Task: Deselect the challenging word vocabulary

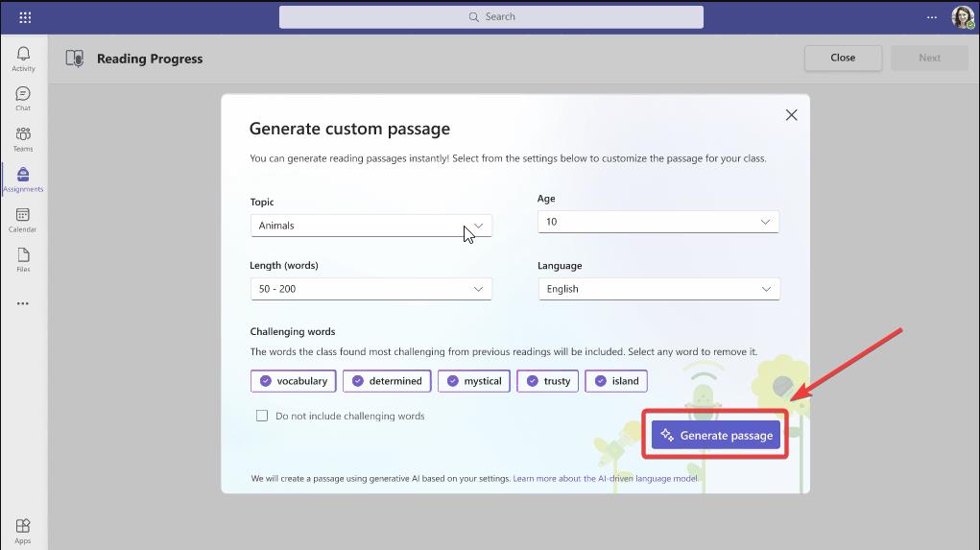Action: (293, 381)
